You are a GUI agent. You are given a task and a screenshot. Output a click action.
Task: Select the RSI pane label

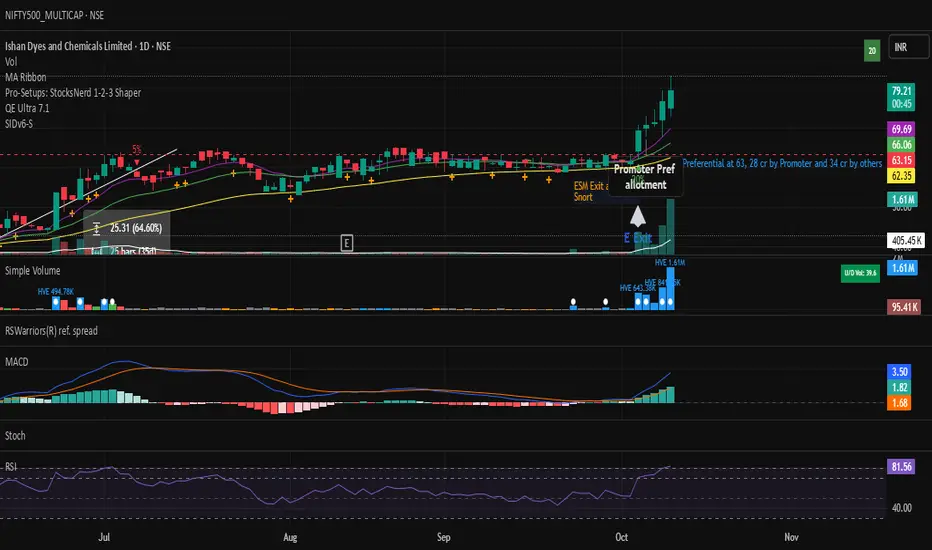click(x=11, y=467)
